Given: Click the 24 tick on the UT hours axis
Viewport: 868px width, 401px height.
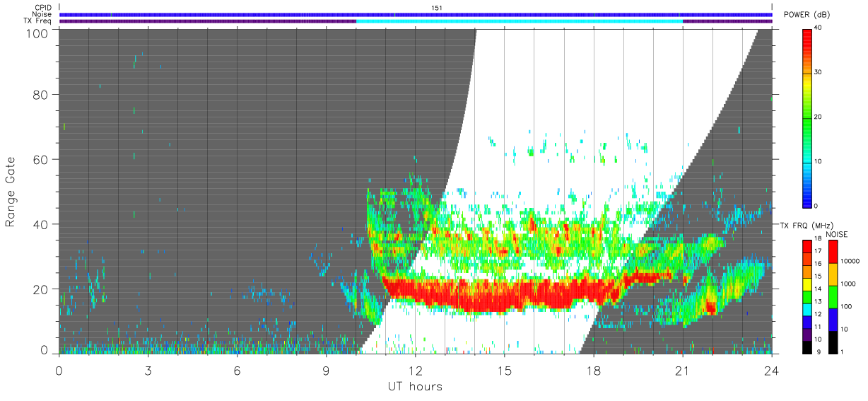Looking at the screenshot, I should (x=771, y=370).
